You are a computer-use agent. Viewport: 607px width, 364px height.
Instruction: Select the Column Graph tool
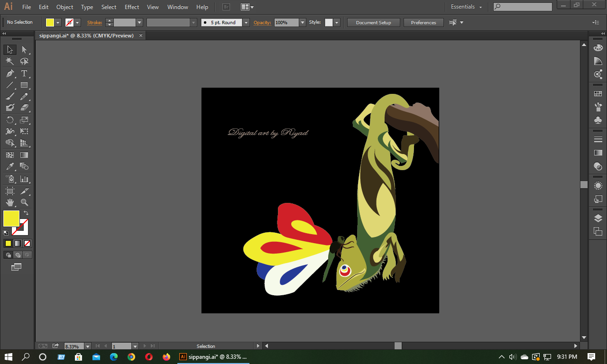click(x=24, y=179)
